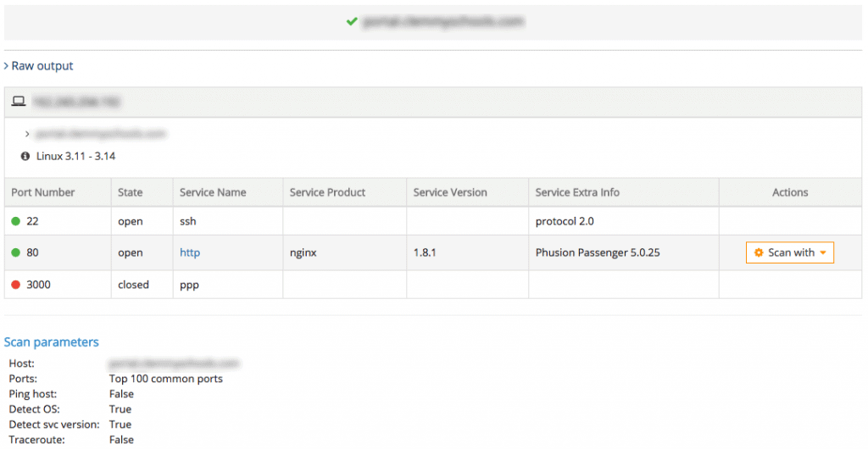The height and width of the screenshot is (449, 868).
Task: Click the Linux 3.11 - 3.14 OS text
Action: tap(75, 157)
